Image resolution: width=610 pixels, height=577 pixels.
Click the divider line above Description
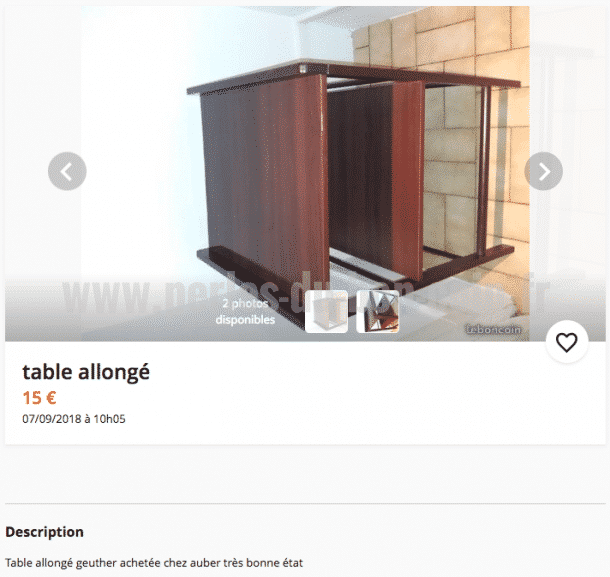click(x=305, y=503)
